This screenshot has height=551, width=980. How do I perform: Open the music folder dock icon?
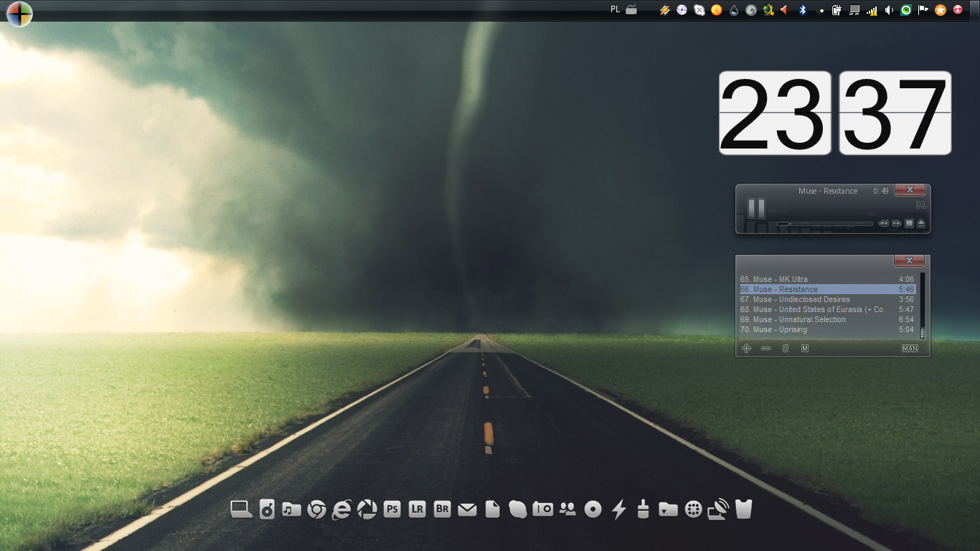291,509
